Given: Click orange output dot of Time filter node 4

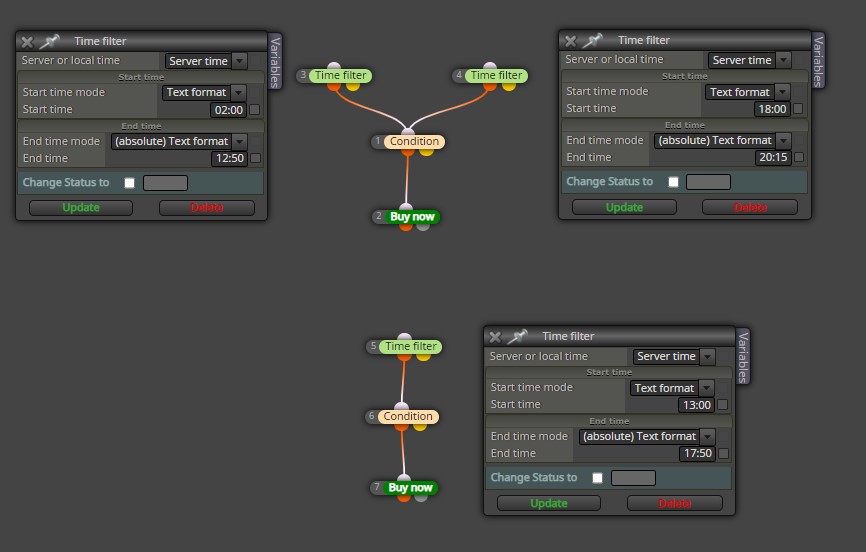Looking at the screenshot, I should point(490,86).
